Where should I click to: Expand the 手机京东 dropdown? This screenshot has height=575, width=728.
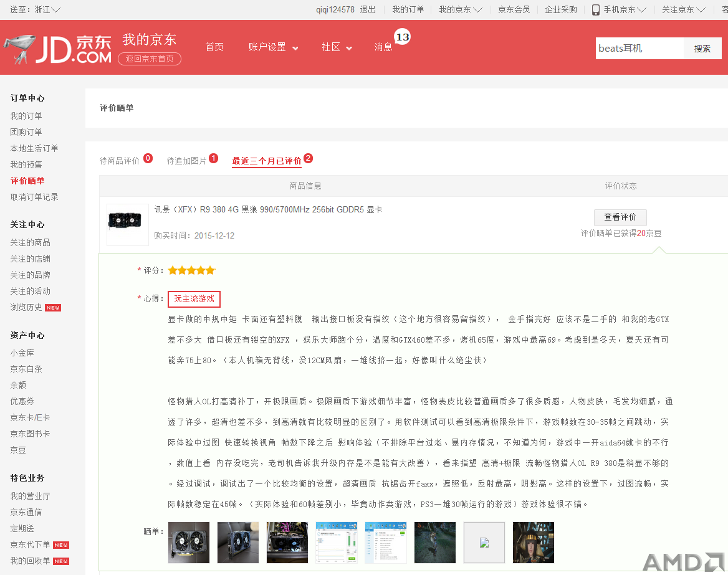click(x=625, y=10)
